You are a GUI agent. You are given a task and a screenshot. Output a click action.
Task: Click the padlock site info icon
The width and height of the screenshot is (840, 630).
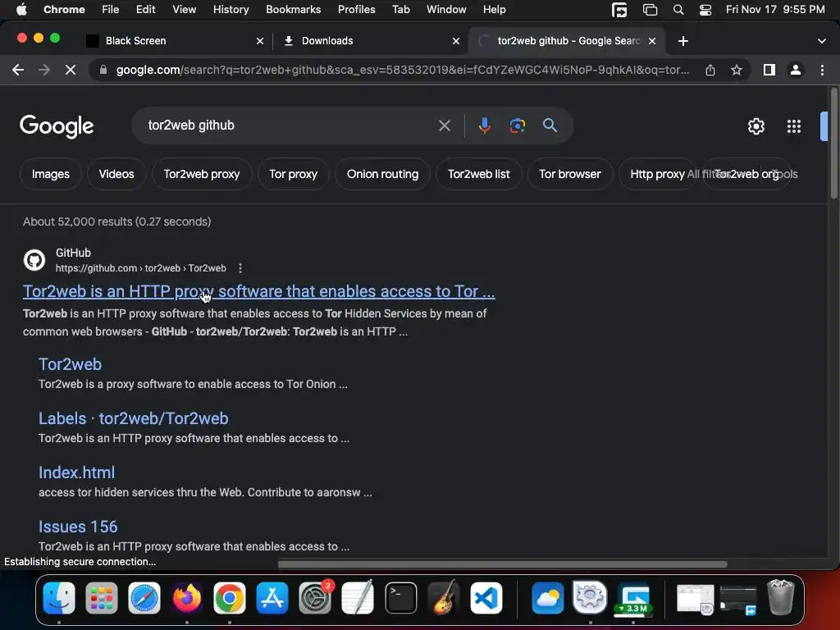point(103,70)
